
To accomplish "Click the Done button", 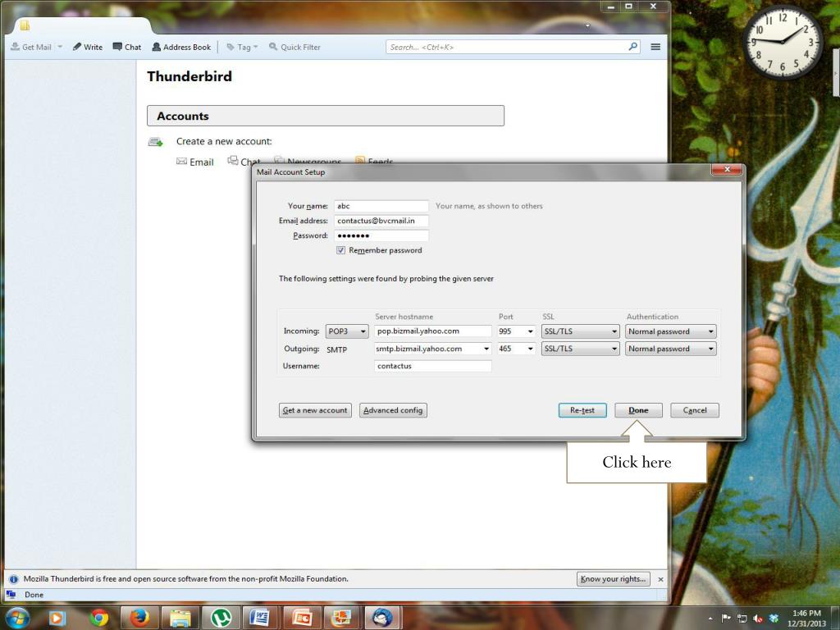I will point(638,410).
